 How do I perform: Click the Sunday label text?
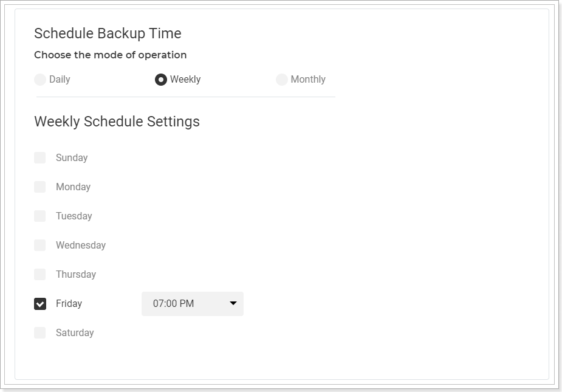72,157
